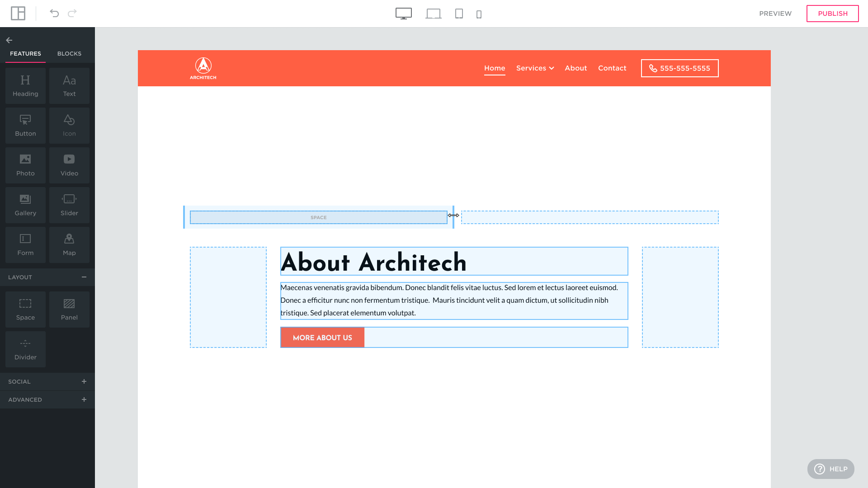Switch to mobile phone preview

tap(479, 14)
